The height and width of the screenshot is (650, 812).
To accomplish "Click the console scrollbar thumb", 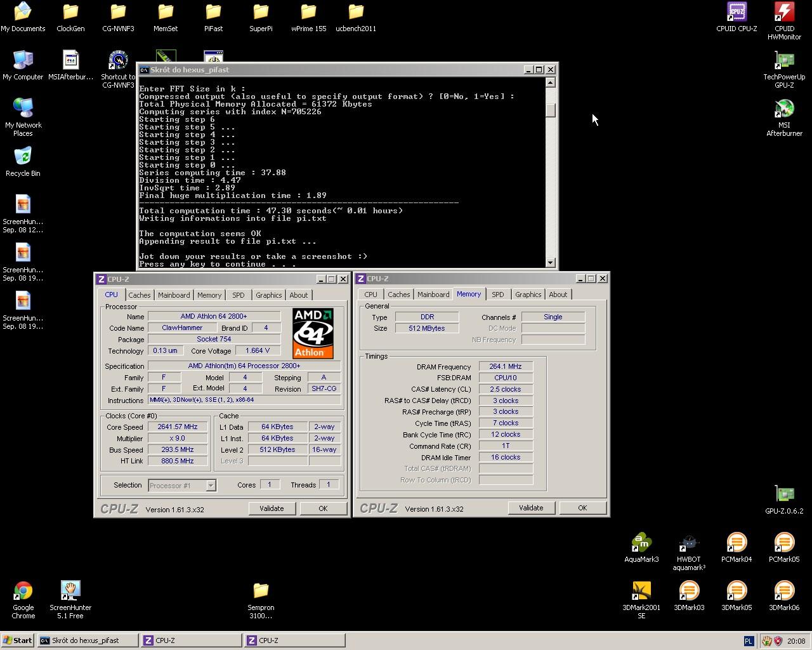I will (550, 110).
